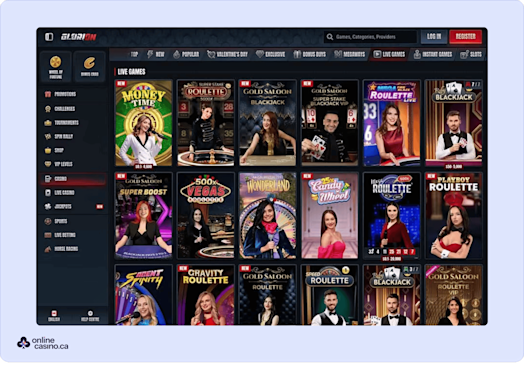524x372 pixels.
Task: Click the Tournaments crown icon in sidebar
Action: [48, 123]
